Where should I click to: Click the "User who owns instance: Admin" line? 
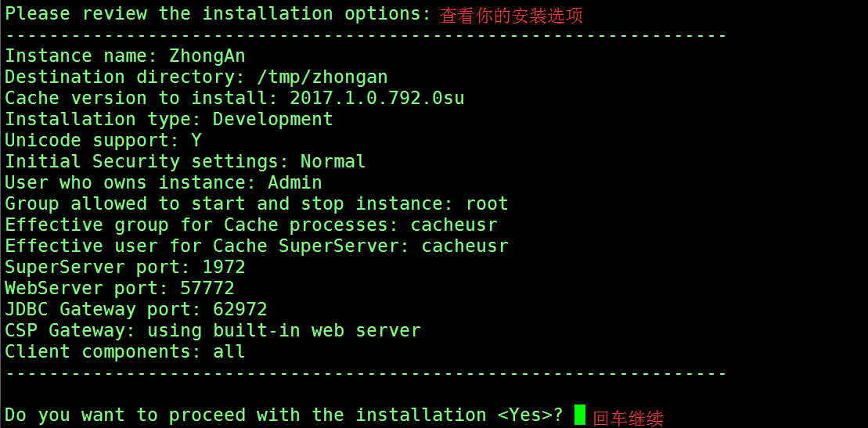click(x=164, y=182)
